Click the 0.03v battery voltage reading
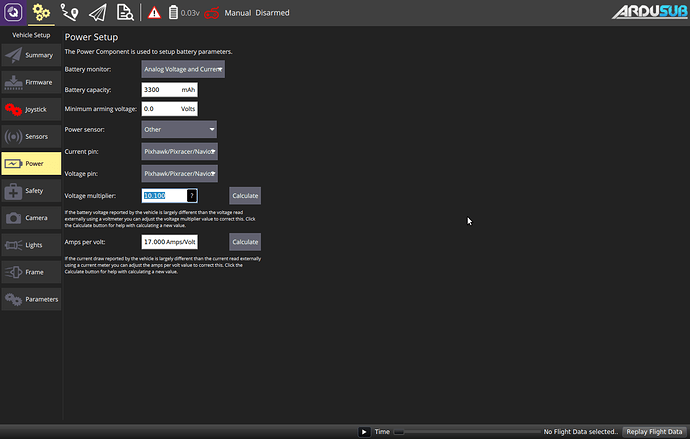The width and height of the screenshot is (690, 439). pos(190,13)
